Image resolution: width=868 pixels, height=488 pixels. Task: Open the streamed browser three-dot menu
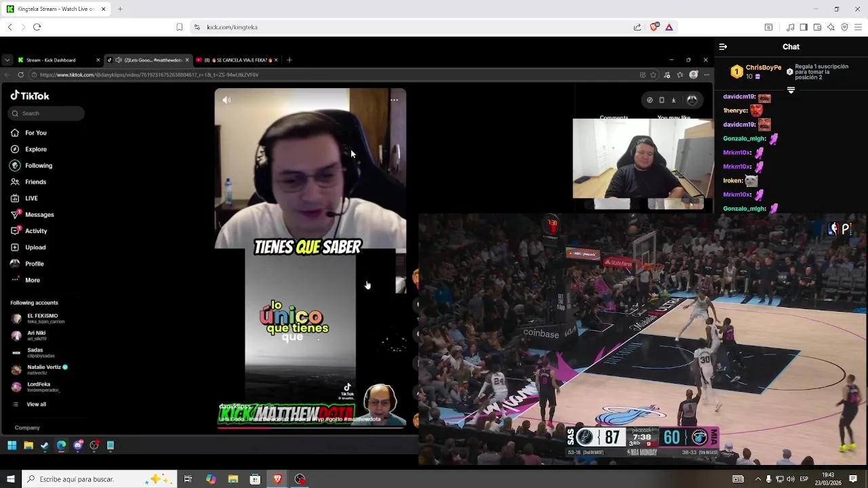tap(707, 75)
